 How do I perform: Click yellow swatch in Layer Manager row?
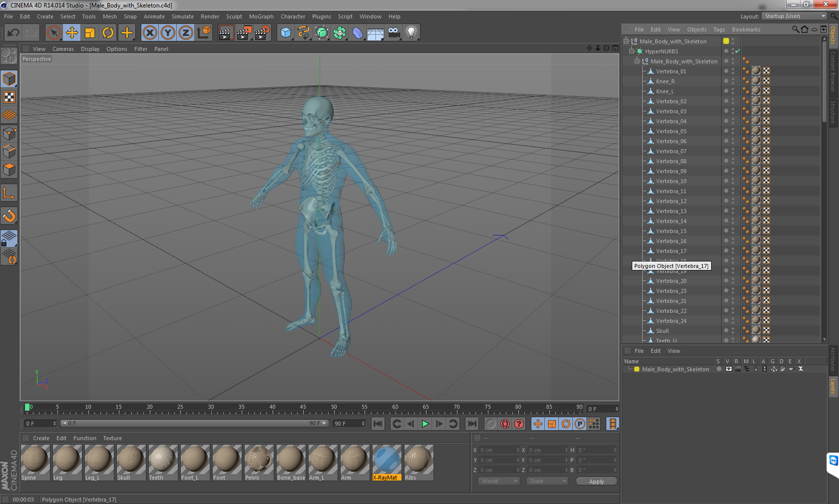(637, 369)
